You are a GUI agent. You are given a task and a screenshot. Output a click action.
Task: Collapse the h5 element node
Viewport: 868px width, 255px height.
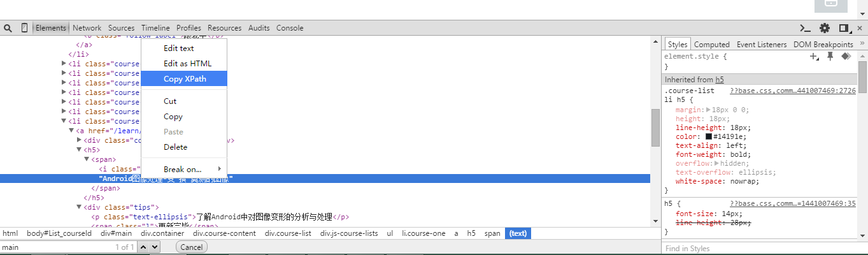(79, 150)
